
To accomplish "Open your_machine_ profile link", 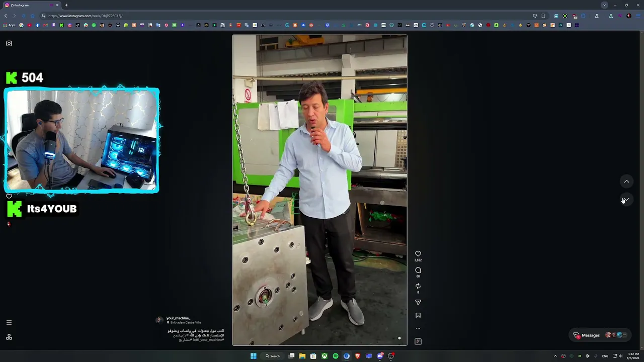I will (x=178, y=318).
